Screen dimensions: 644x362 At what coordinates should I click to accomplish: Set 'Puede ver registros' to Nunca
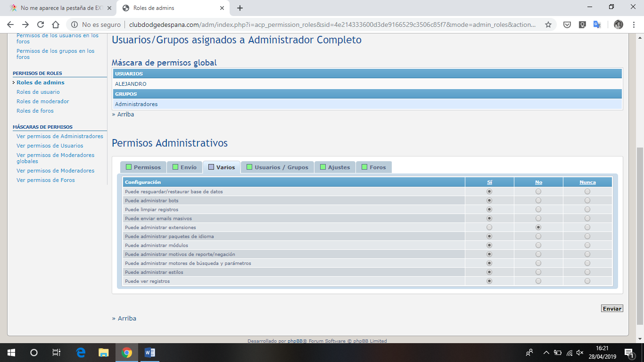587,281
